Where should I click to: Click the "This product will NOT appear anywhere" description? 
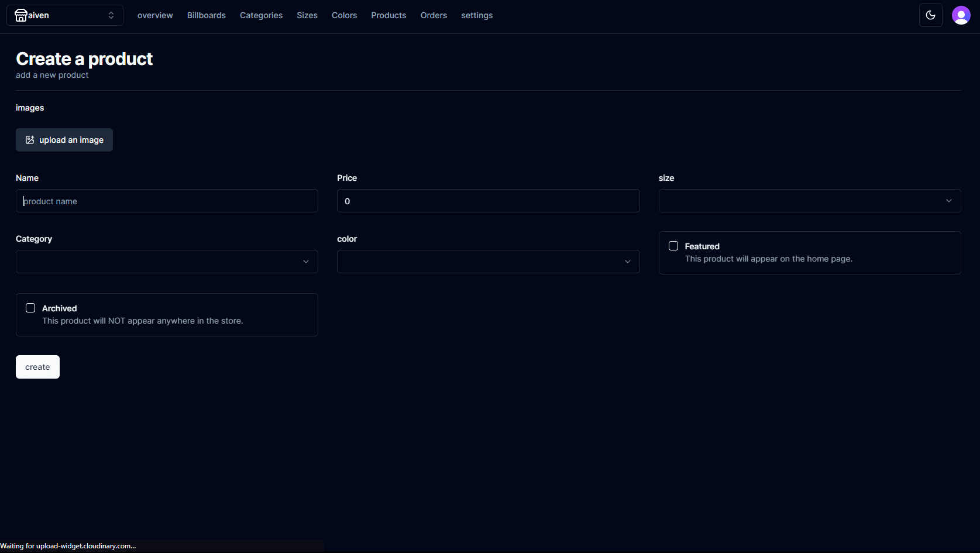tap(142, 321)
